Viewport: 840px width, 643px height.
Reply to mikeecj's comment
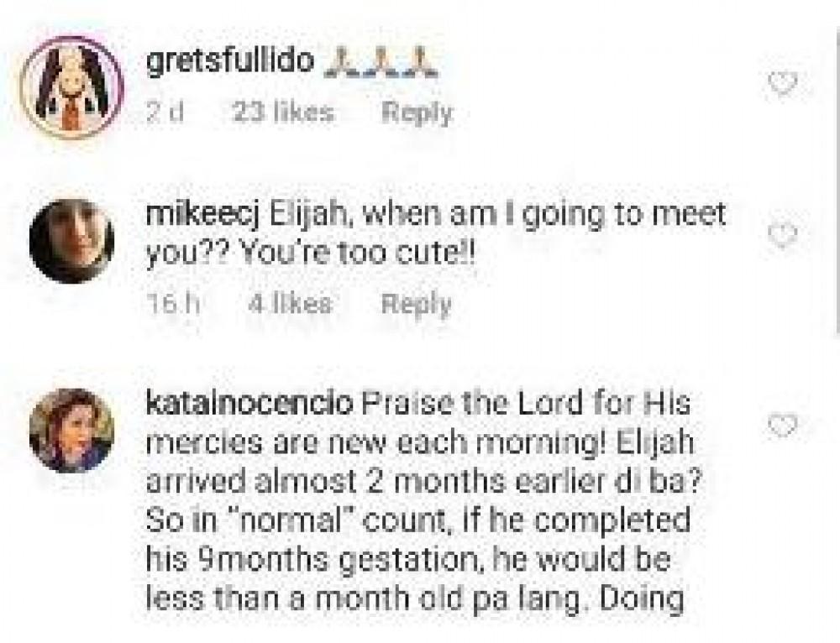point(417,304)
